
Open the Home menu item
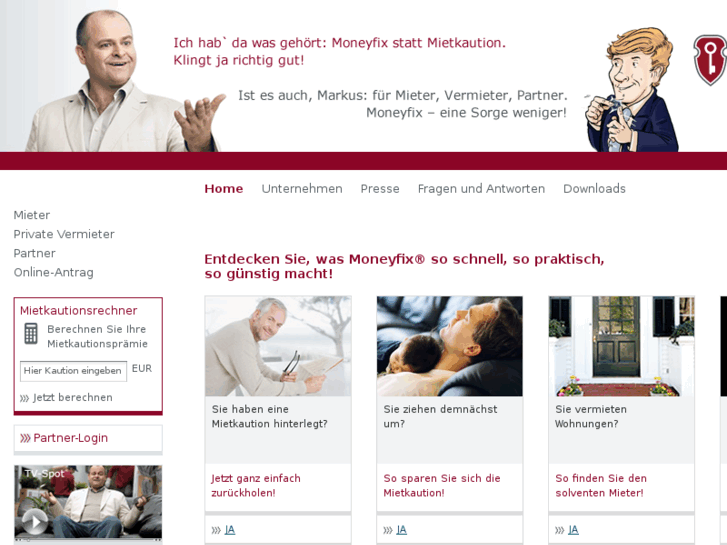[223, 189]
